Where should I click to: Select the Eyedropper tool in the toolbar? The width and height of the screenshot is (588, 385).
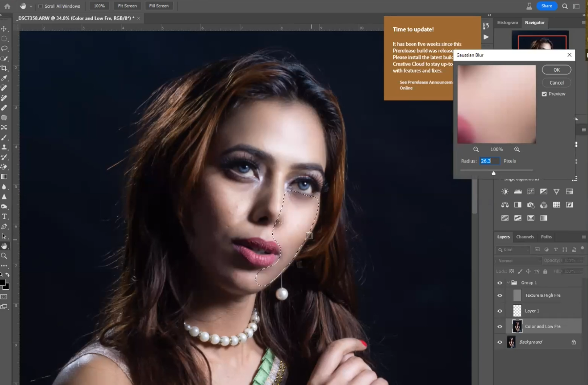tap(4, 78)
